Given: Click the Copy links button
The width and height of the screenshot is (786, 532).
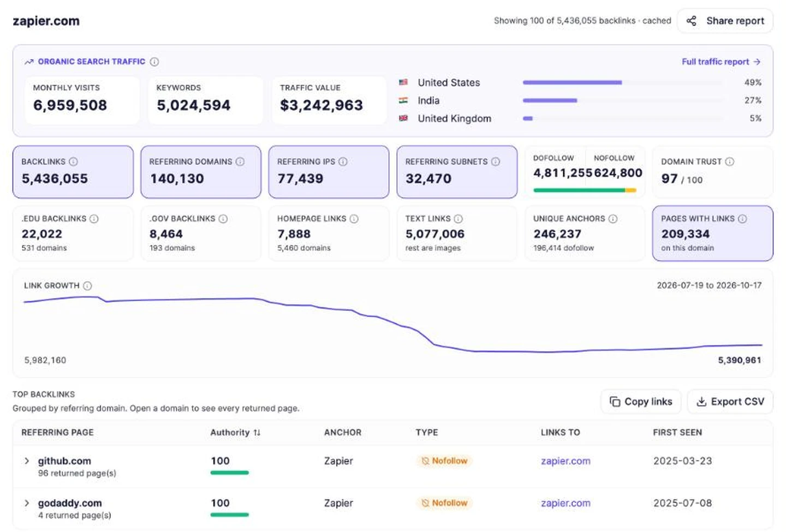Looking at the screenshot, I should pyautogui.click(x=641, y=402).
